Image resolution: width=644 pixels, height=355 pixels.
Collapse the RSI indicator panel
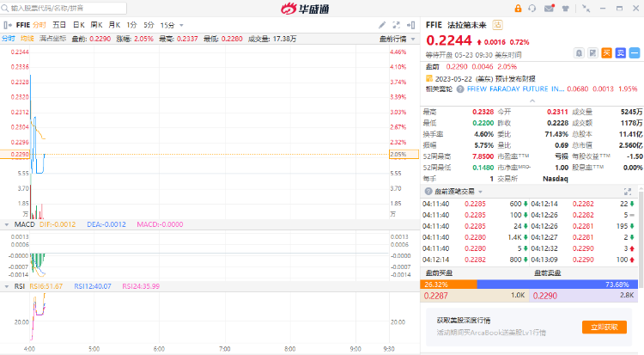pyautogui.click(x=7, y=286)
